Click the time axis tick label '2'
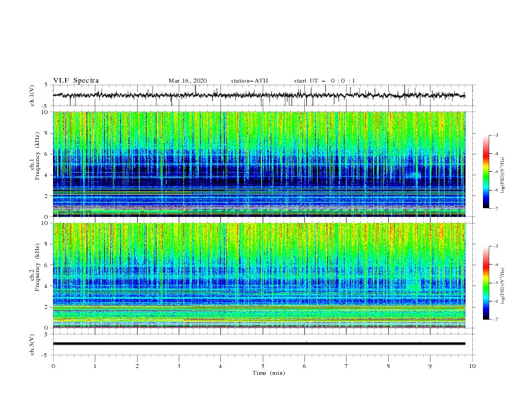 coord(137,366)
